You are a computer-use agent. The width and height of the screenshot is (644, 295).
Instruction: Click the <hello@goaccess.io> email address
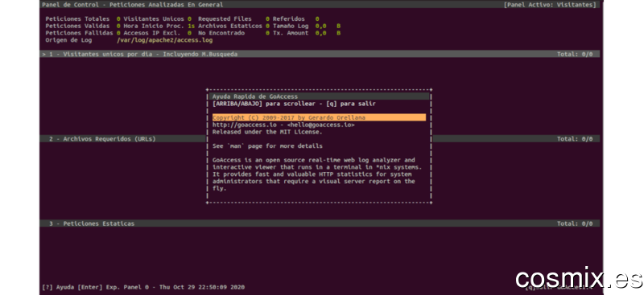[x=320, y=125]
